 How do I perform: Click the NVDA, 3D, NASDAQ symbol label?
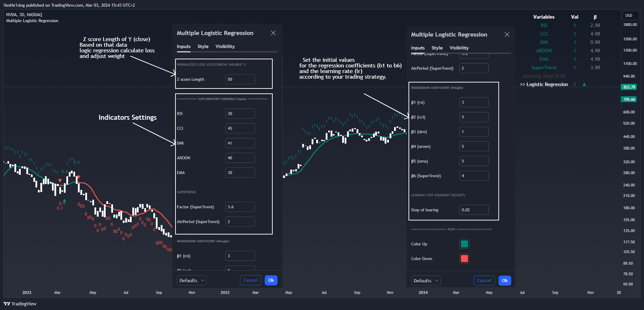click(x=24, y=15)
